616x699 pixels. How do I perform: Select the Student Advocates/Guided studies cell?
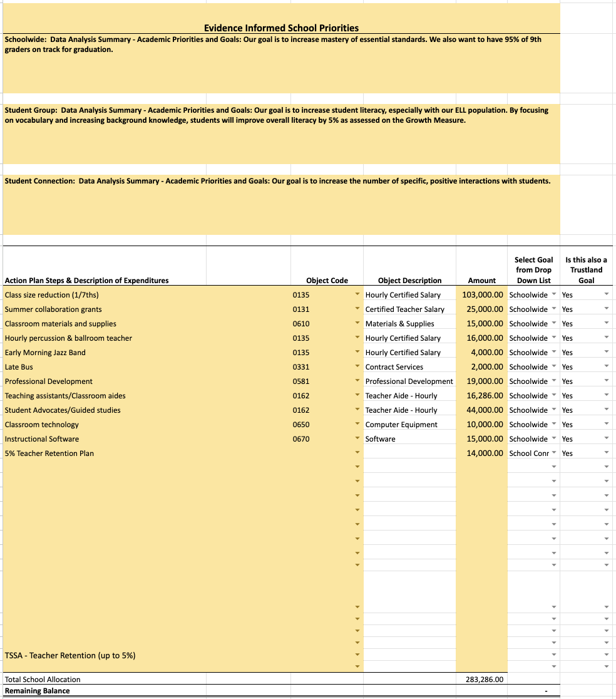pos(63,410)
